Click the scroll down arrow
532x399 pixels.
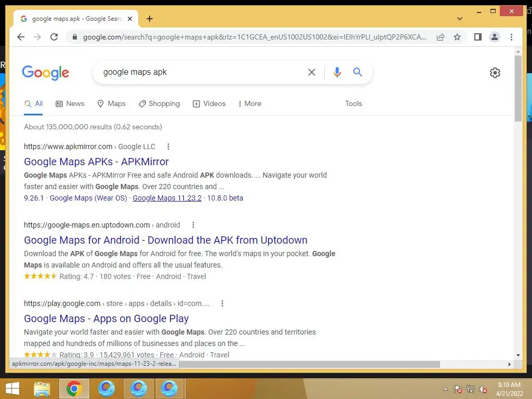coord(518,355)
